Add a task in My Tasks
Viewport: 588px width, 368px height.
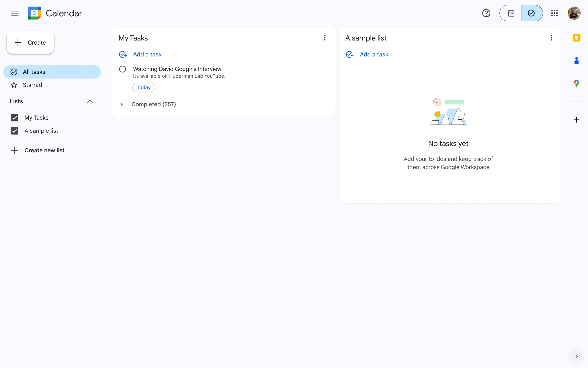(x=140, y=54)
